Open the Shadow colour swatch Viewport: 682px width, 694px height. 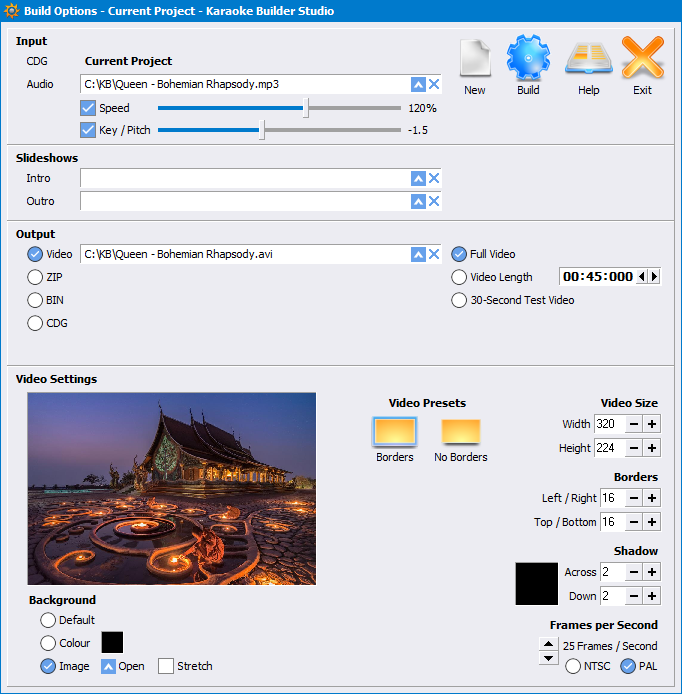pyautogui.click(x=536, y=584)
